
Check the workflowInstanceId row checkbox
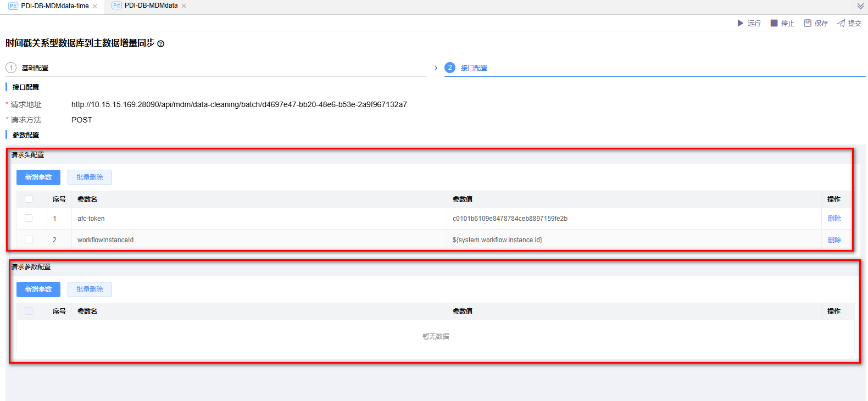29,240
